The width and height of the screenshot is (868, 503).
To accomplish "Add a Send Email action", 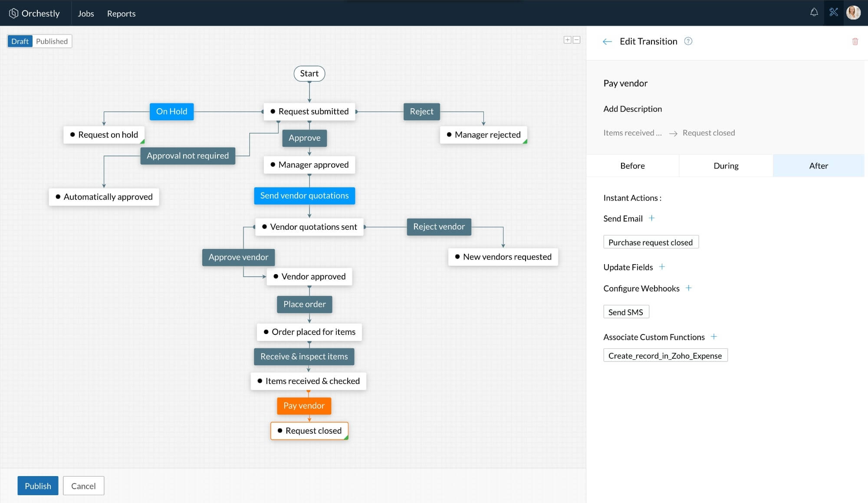I will click(651, 218).
